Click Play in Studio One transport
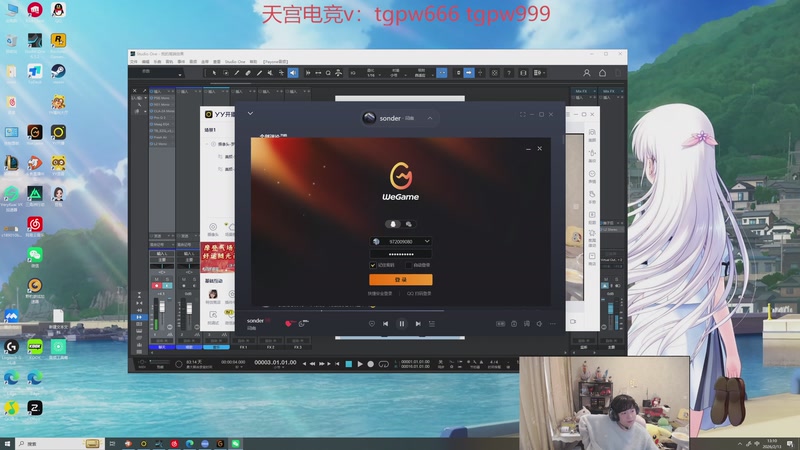This screenshot has height=450, width=800. pos(360,364)
